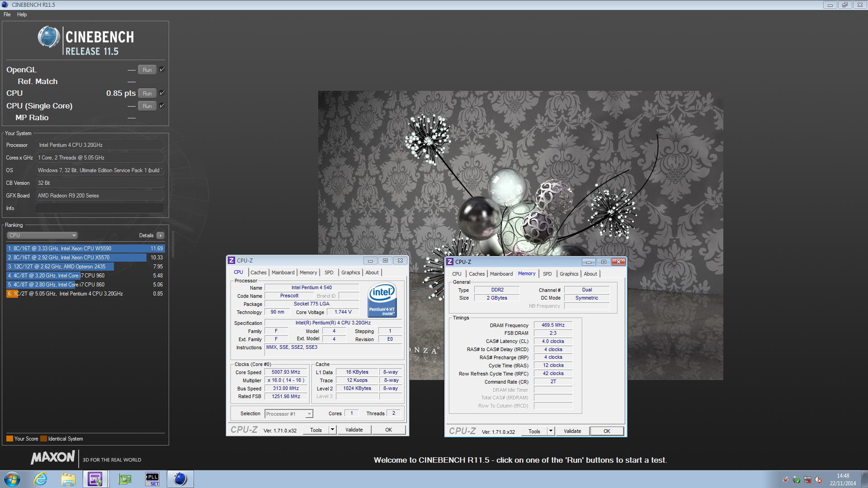Click the Info input field

[x=100, y=208]
